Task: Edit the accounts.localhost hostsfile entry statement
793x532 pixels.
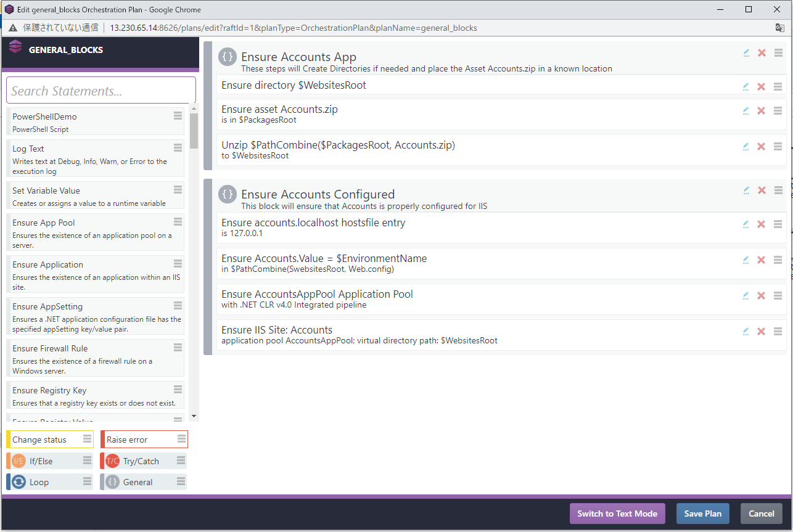Action: click(x=746, y=224)
